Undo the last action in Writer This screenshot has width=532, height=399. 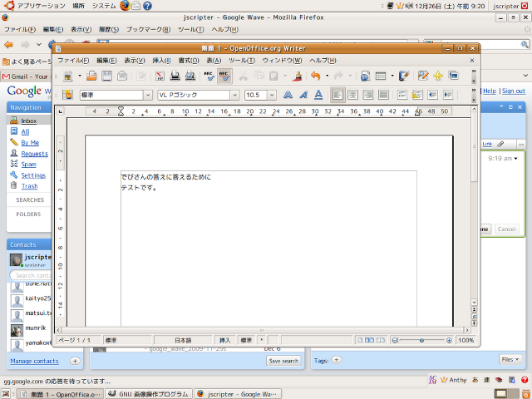(x=316, y=76)
